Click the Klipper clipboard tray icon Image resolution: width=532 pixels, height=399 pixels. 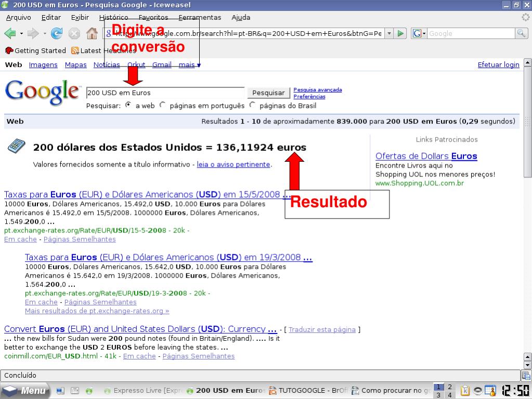point(465,391)
